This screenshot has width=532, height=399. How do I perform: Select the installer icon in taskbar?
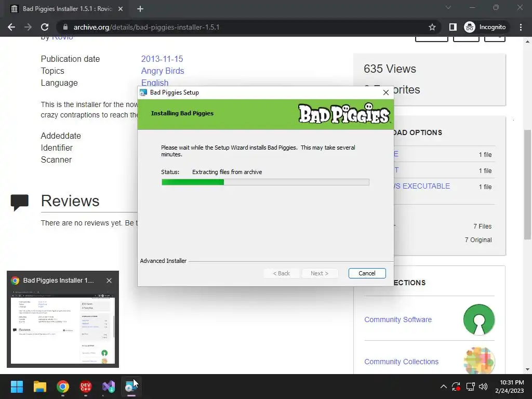(x=131, y=387)
